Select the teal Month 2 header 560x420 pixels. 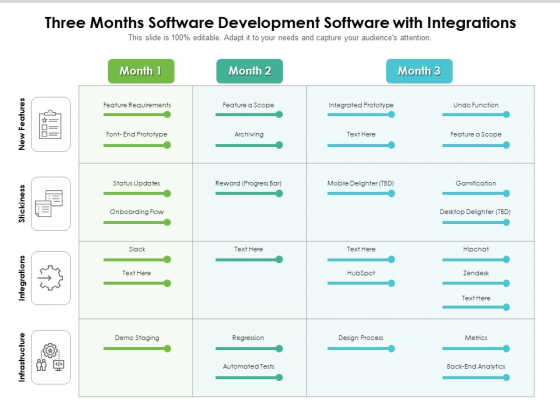(x=250, y=71)
